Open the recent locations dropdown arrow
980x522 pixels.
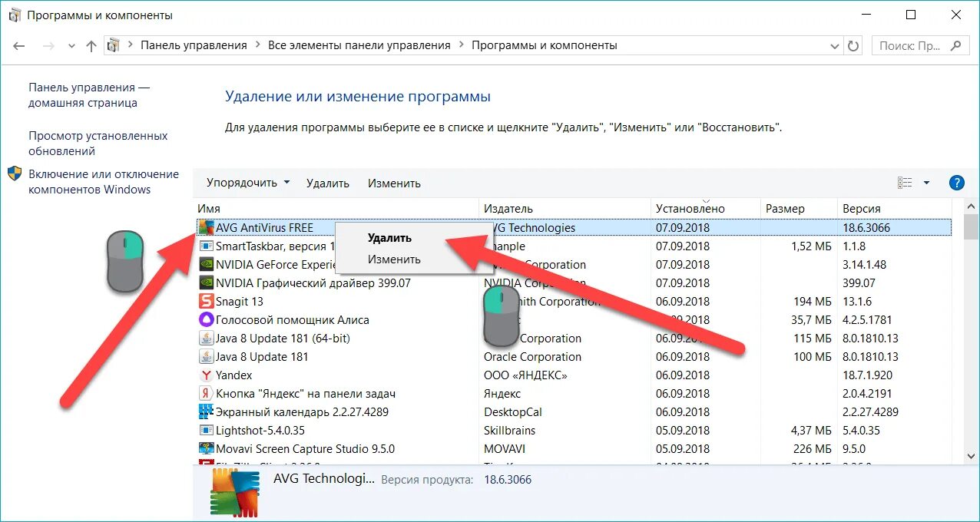[x=71, y=45]
